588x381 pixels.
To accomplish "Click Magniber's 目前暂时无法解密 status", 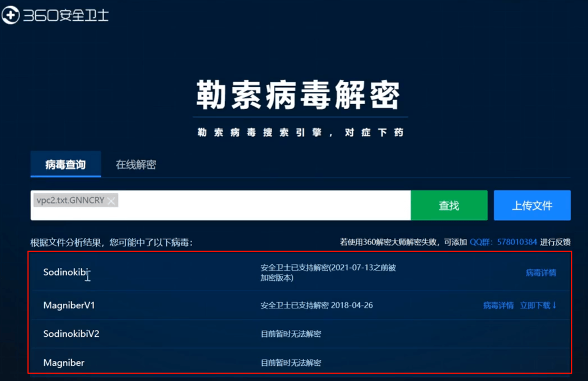I will 291,363.
